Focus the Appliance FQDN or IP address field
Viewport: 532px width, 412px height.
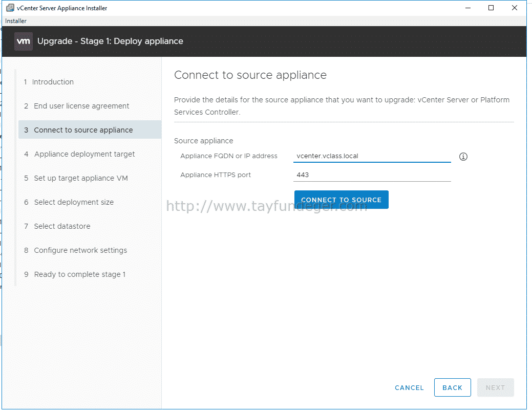(372, 156)
